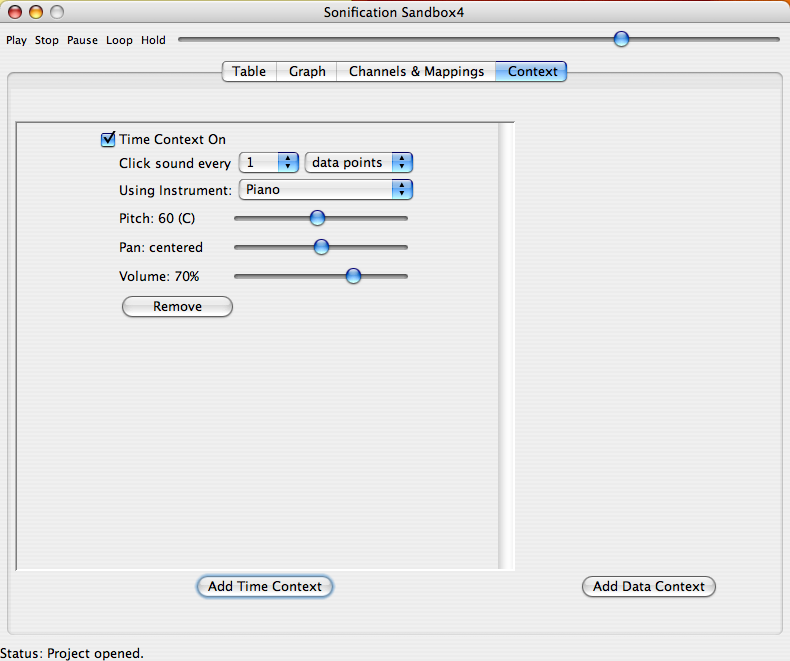Click the time context panel vertical scrollbar
The image size is (790, 661).
click(505, 346)
